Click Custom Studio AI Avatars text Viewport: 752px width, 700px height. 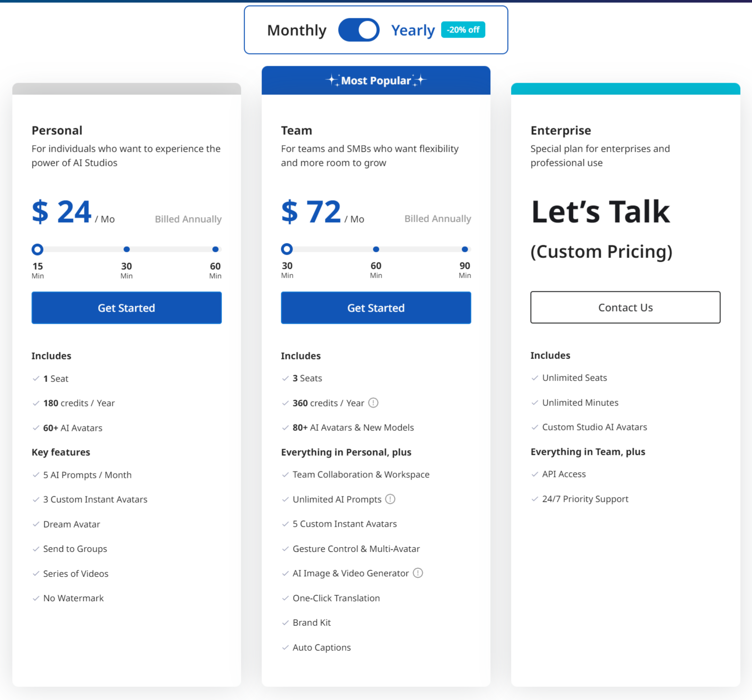595,427
